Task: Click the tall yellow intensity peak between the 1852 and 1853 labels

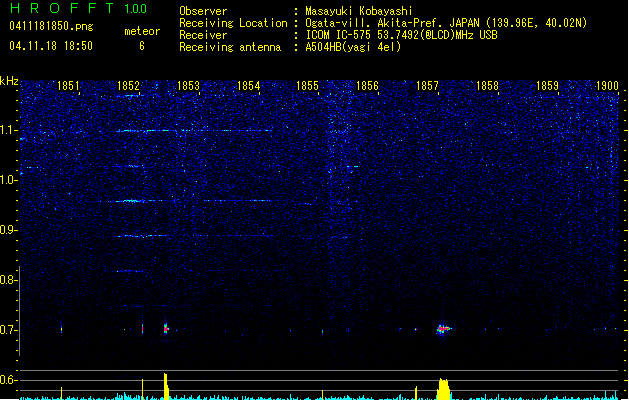Action: click(166, 386)
